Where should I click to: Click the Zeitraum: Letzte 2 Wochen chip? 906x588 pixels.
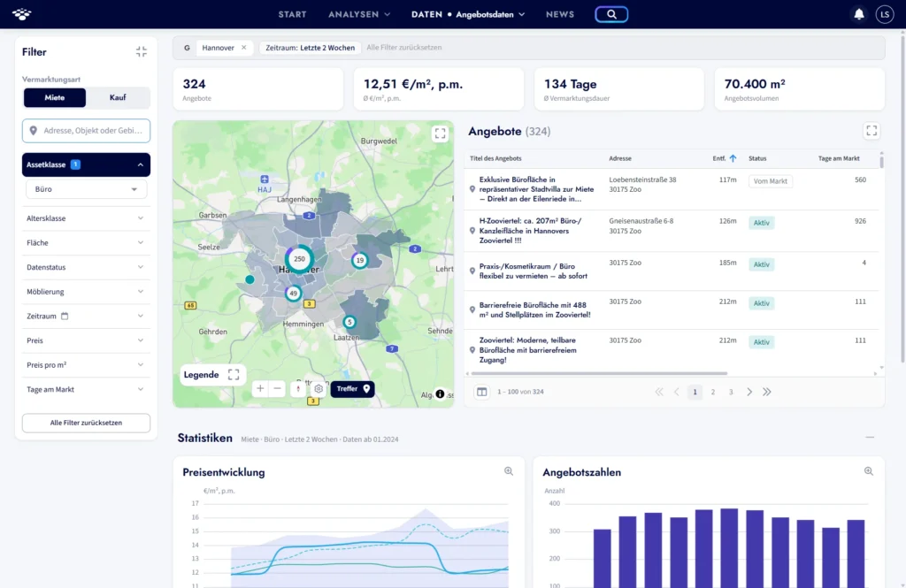point(311,48)
